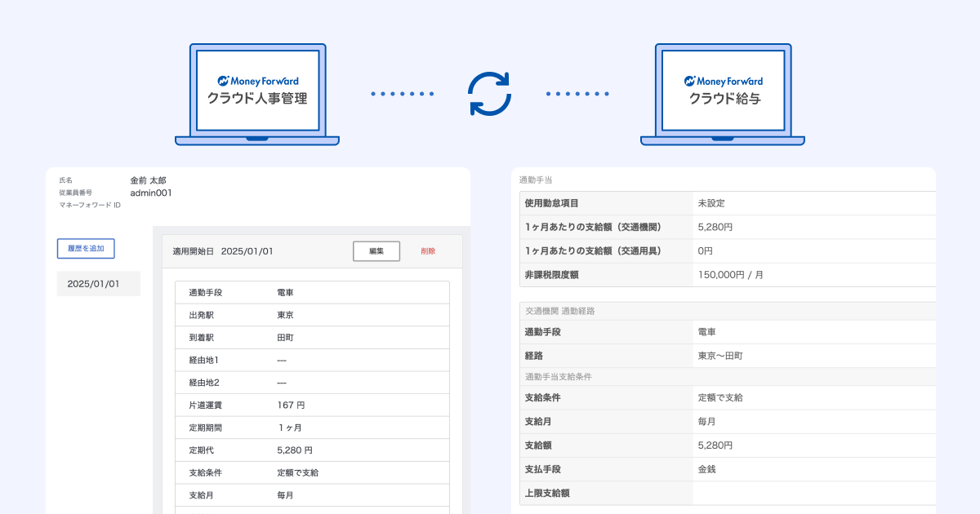
Task: Click the マネーフォワード ID label
Action: pyautogui.click(x=90, y=206)
